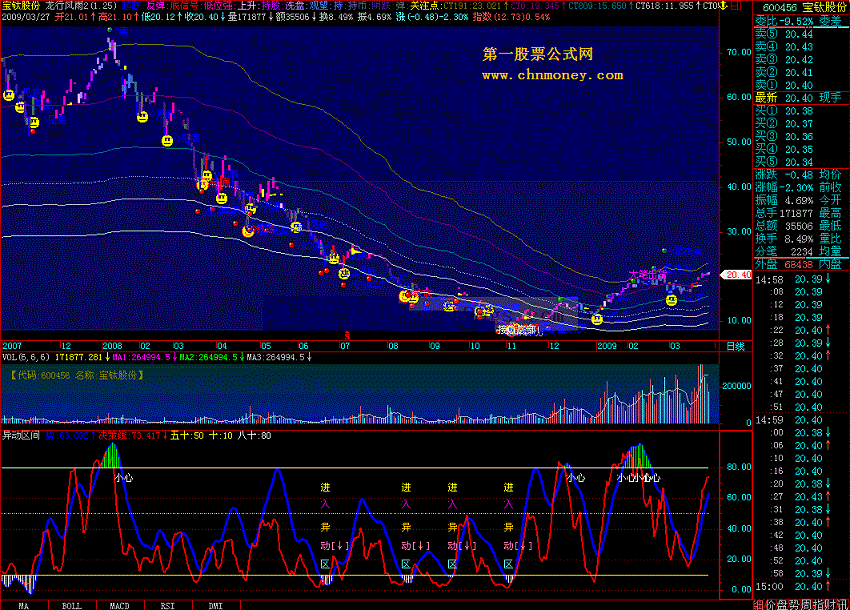Click the 最新 20.40 latest price row
Image resolution: width=850 pixels, height=610 pixels.
[x=801, y=98]
